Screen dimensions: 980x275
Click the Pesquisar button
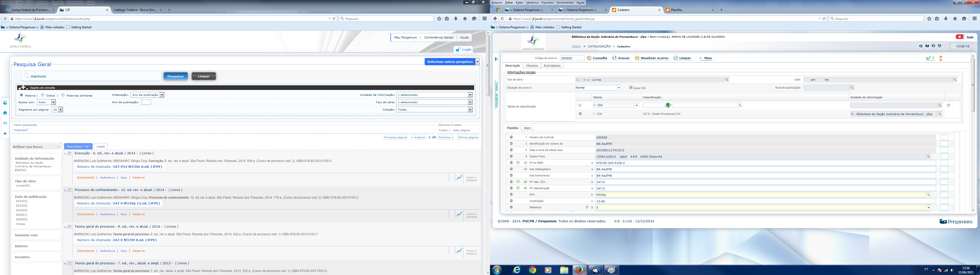point(176,76)
